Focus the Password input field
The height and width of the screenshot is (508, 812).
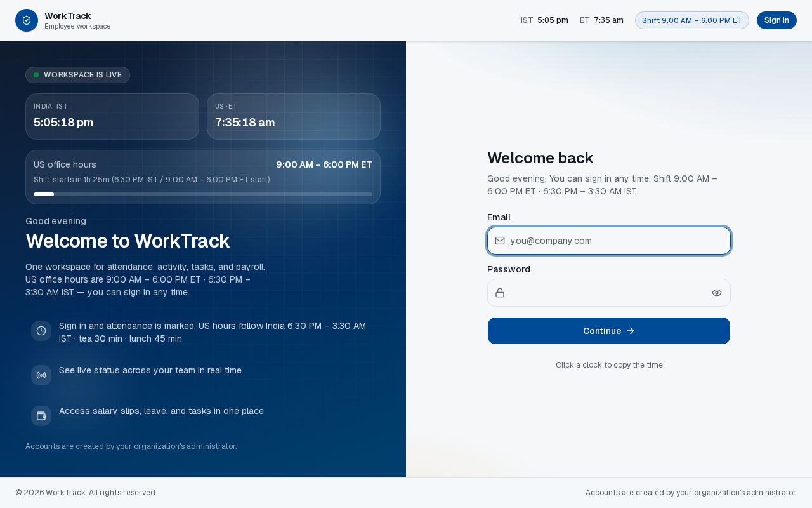click(609, 293)
